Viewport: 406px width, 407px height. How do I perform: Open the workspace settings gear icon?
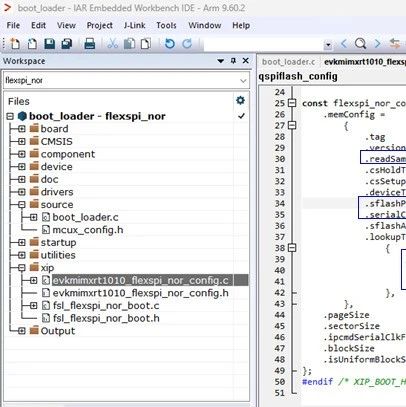tap(240, 100)
